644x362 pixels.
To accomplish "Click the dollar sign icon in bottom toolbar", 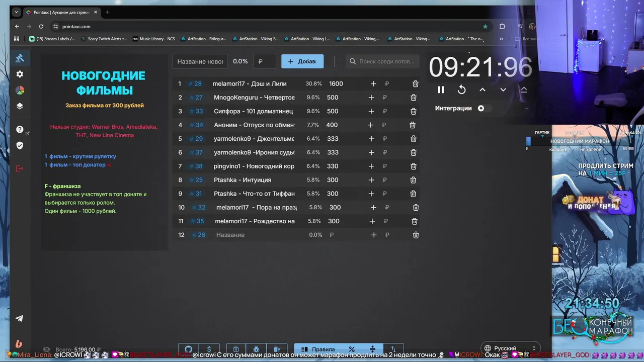I will 209,349.
